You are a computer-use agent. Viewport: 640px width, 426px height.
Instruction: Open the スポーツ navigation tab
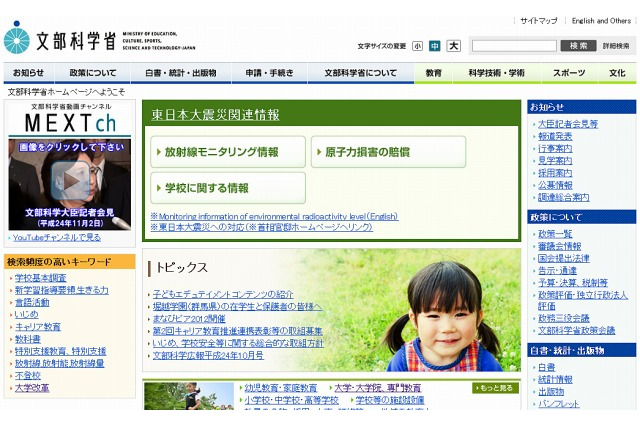(569, 73)
